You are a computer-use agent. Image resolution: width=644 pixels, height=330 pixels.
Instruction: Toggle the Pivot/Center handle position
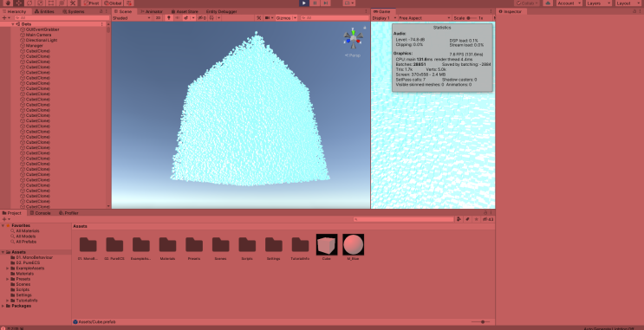tap(91, 3)
